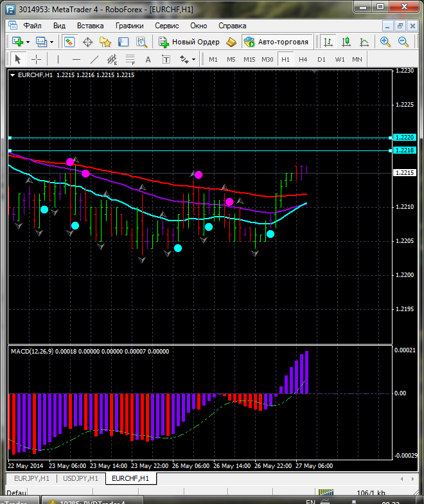This screenshot has height=504, width=424.
Task: Toggle the Авто-торговля auto-trading button
Action: (x=276, y=42)
